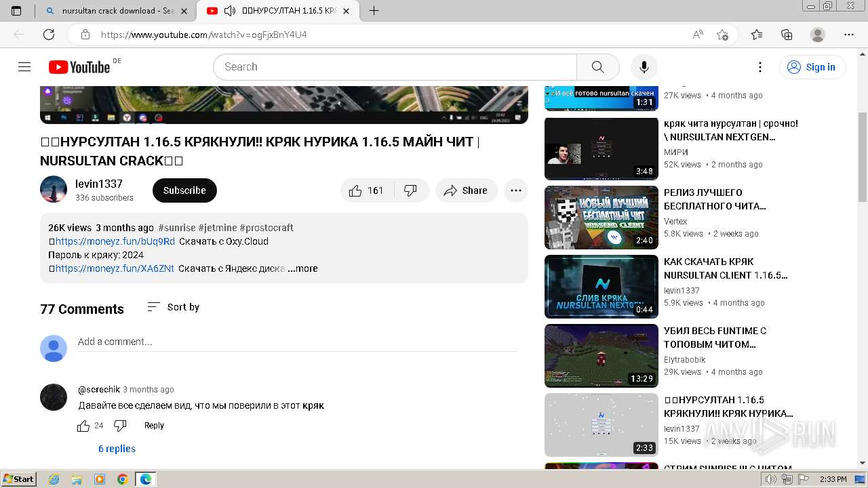
Task: Open the Favorites list
Action: pos(757,35)
